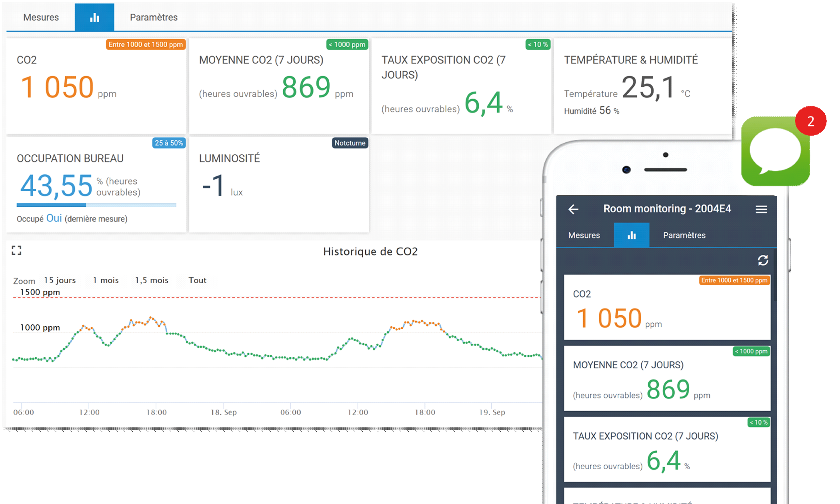Click the occupation bureau progress bar
This screenshot has height=504, width=840.
(x=96, y=205)
